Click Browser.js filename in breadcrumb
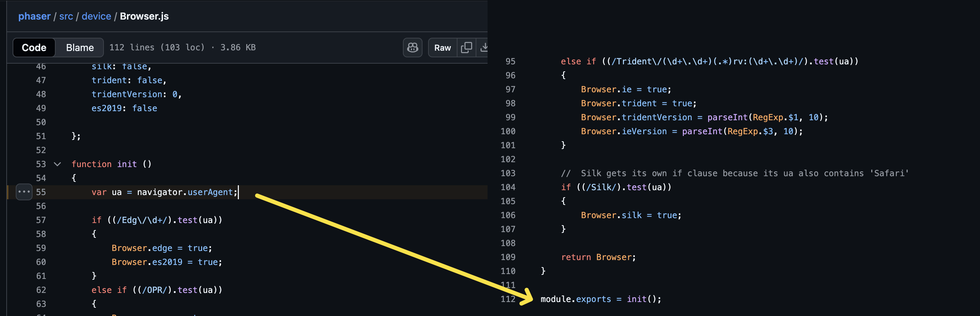980x316 pixels. click(x=144, y=16)
